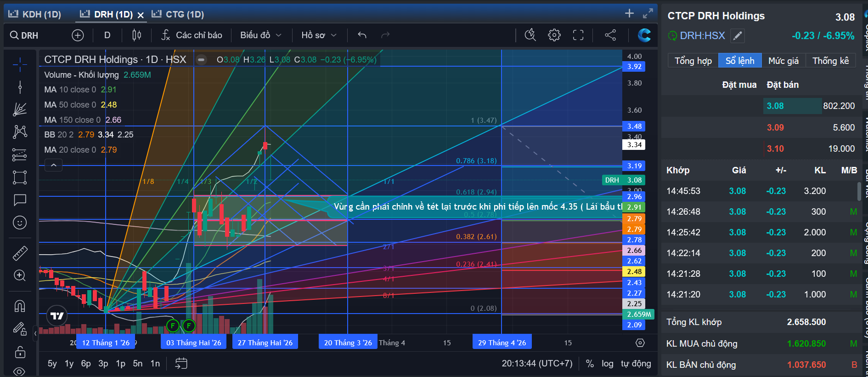This screenshot has height=377, width=868.
Task: Open the Tổng hợp tab
Action: click(693, 61)
